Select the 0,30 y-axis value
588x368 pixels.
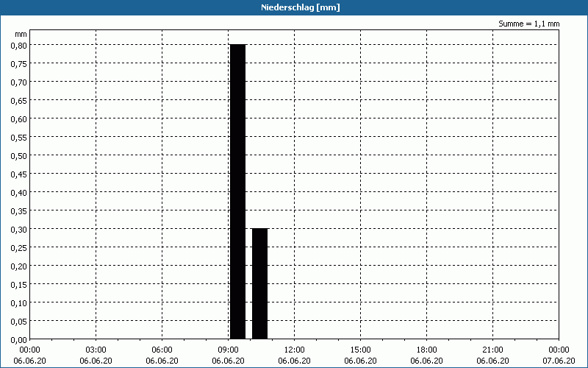19,230
